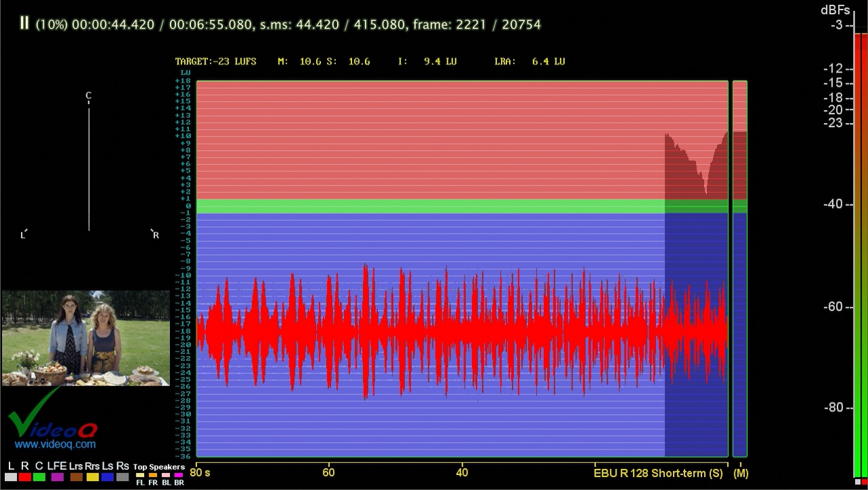Click the FL top speaker swatch
Image resolution: width=868 pixels, height=490 pixels.
click(x=140, y=475)
